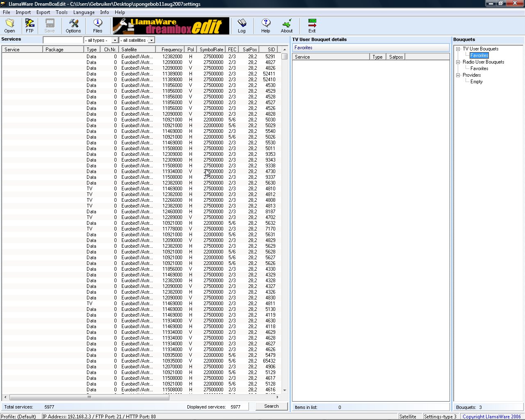525x420 pixels.
Task: Select the TV service row with SID 7170
Action: [x=142, y=229]
